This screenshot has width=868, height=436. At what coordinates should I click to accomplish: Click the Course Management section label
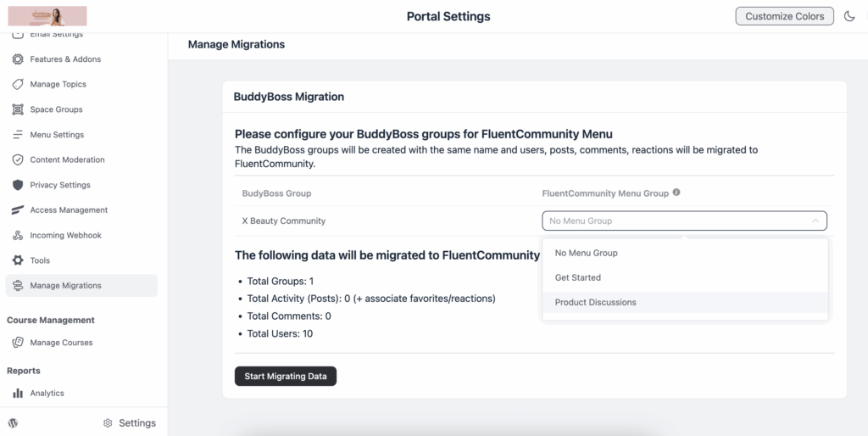click(51, 320)
